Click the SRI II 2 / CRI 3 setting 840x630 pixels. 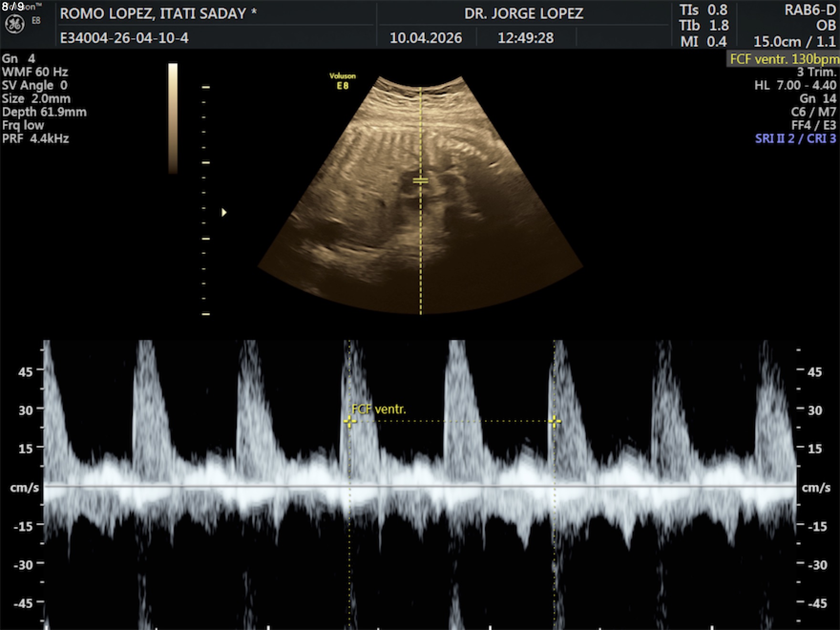(x=795, y=139)
